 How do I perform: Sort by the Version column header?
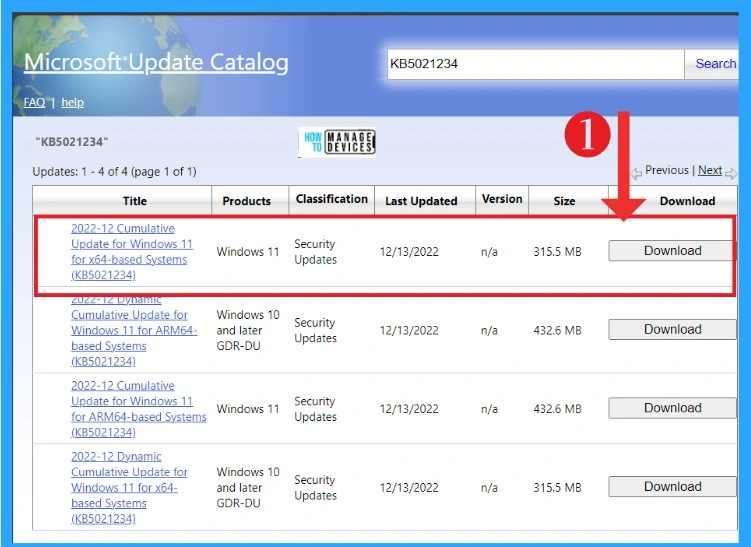(502, 199)
